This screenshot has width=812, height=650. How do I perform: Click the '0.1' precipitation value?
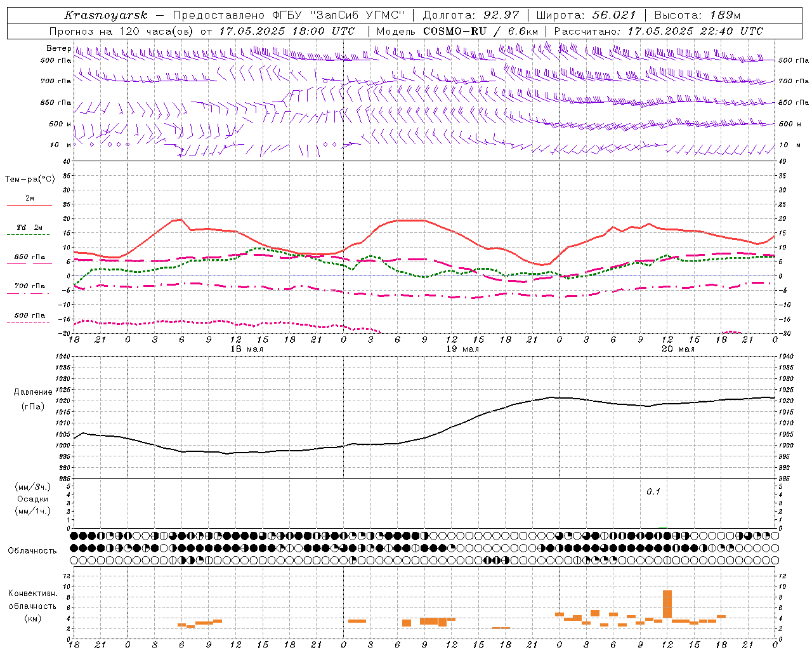653,491
